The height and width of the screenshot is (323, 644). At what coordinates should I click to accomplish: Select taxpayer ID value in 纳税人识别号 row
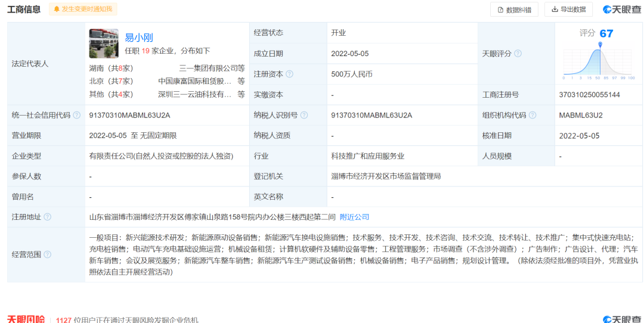tap(371, 116)
